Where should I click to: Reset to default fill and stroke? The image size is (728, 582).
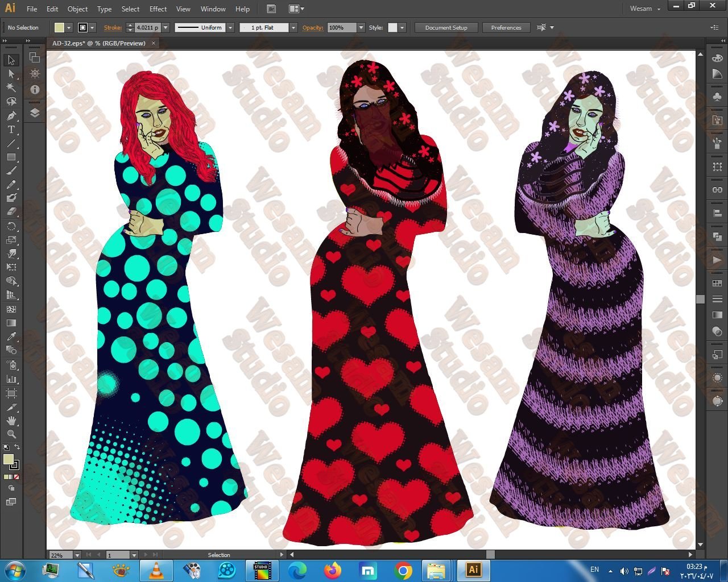(x=6, y=447)
